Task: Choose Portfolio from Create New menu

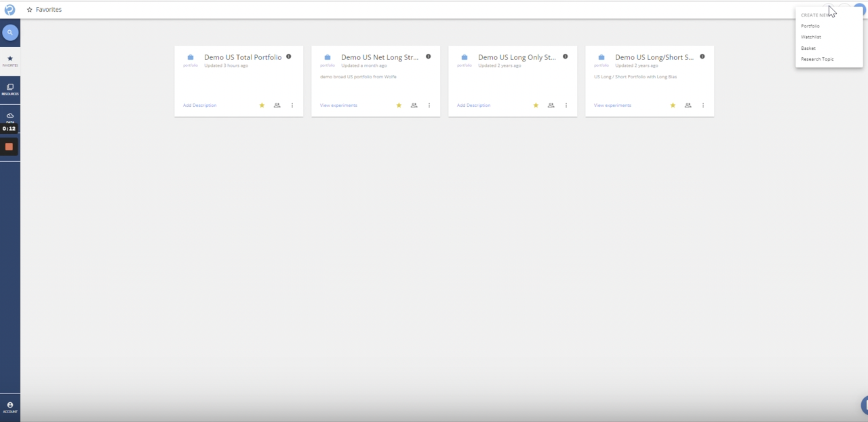Action: pyautogui.click(x=810, y=26)
